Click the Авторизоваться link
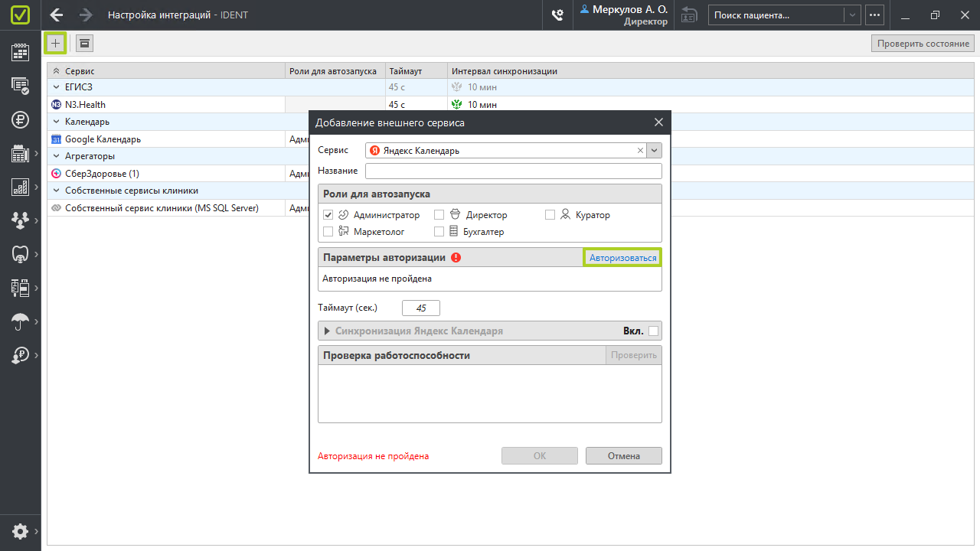The height and width of the screenshot is (551, 980). coord(623,258)
